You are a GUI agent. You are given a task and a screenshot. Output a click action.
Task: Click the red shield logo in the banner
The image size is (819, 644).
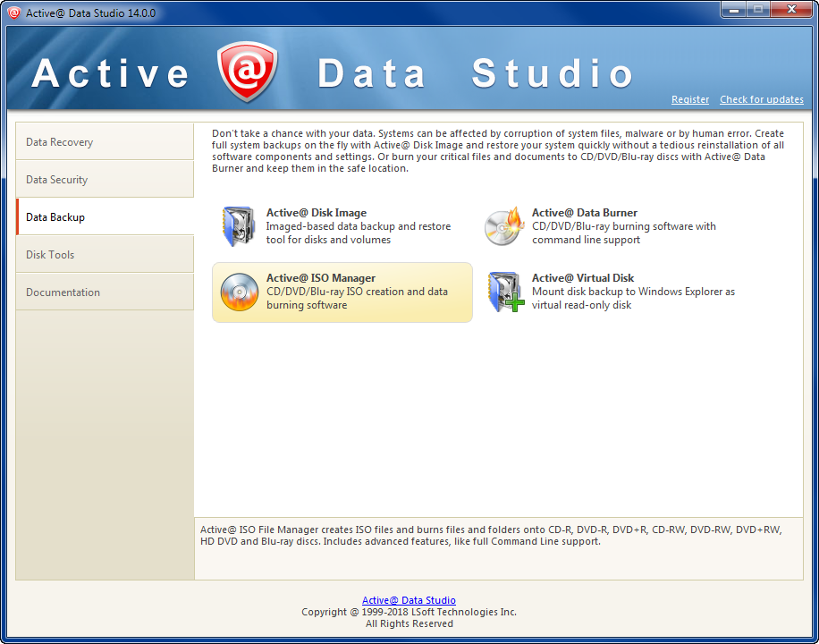click(x=248, y=72)
